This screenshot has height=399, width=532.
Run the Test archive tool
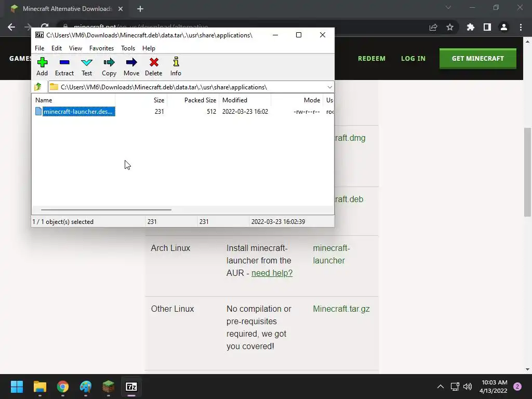coord(87,66)
